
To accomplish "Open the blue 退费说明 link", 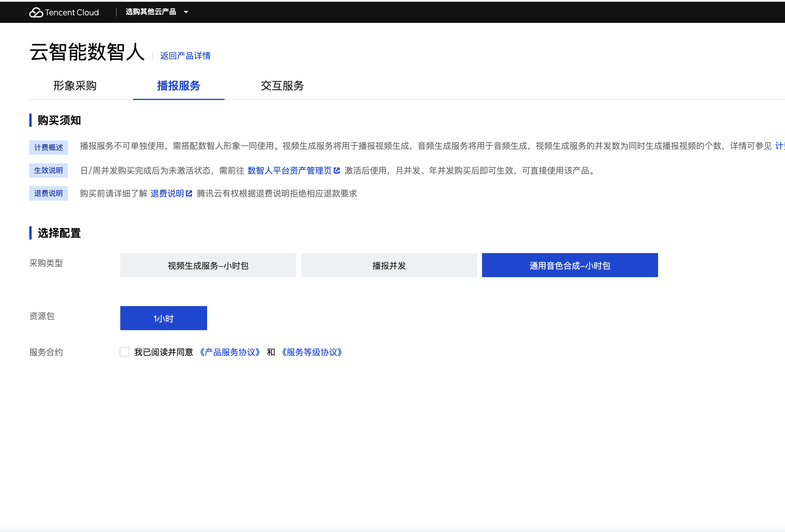I will tap(167, 193).
